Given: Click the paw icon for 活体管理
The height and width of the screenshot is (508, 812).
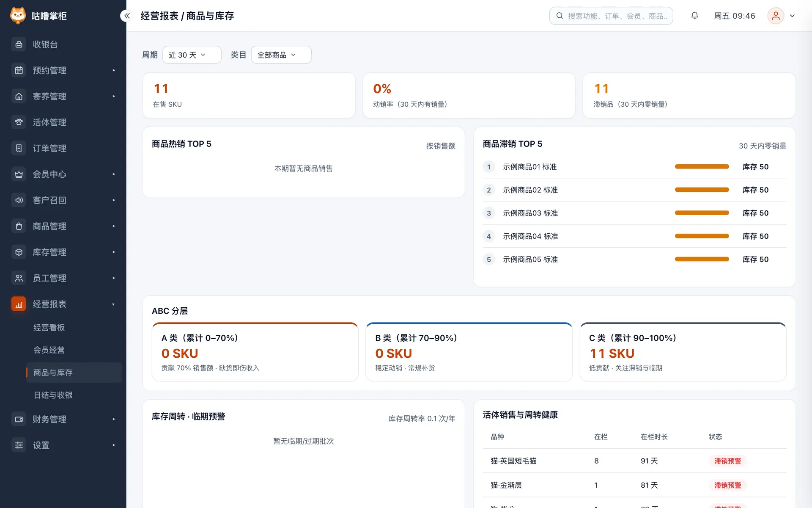Looking at the screenshot, I should [x=19, y=122].
